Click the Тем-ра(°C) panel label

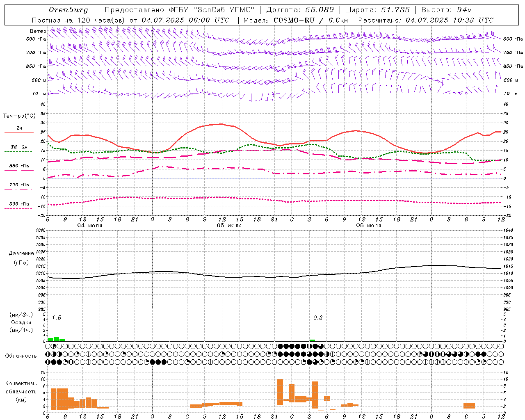click(x=19, y=116)
